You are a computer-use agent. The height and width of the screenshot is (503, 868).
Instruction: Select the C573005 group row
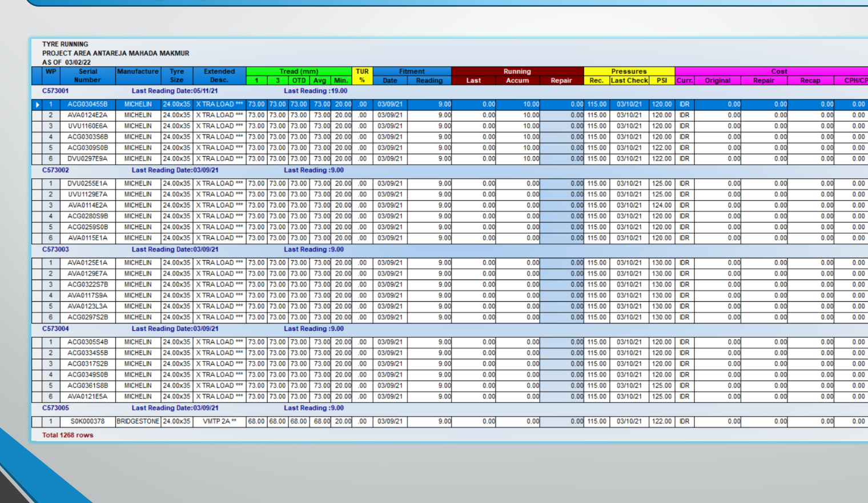[x=450, y=408]
